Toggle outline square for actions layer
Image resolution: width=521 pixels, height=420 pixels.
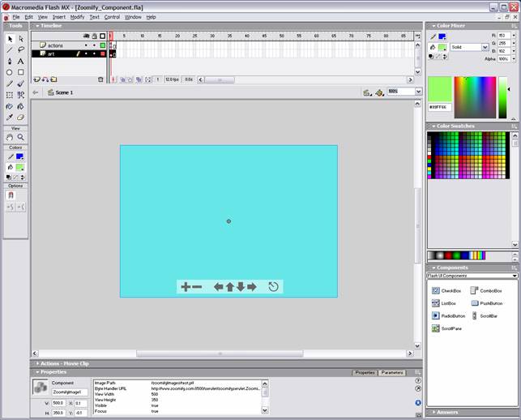pos(102,45)
